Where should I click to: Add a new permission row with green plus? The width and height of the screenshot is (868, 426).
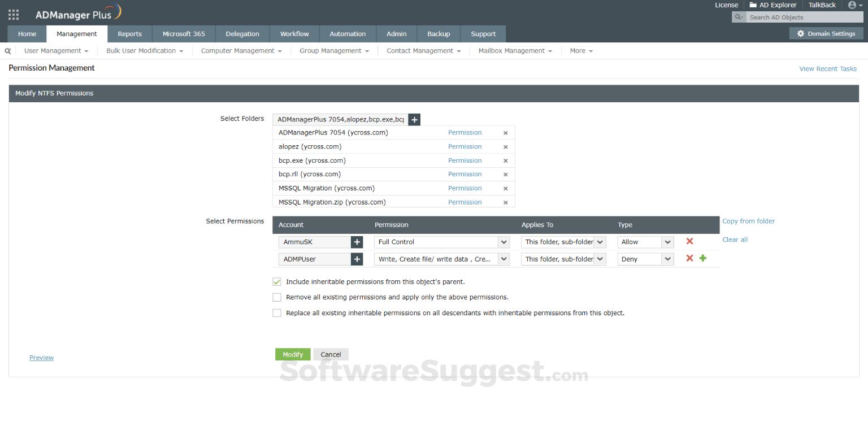coord(702,258)
